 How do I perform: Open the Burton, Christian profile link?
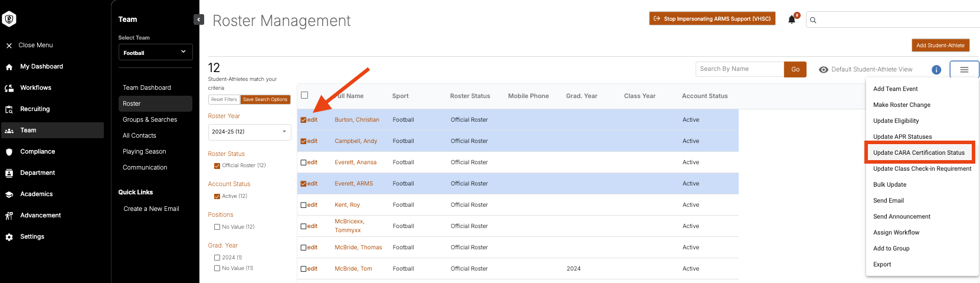coord(357,120)
